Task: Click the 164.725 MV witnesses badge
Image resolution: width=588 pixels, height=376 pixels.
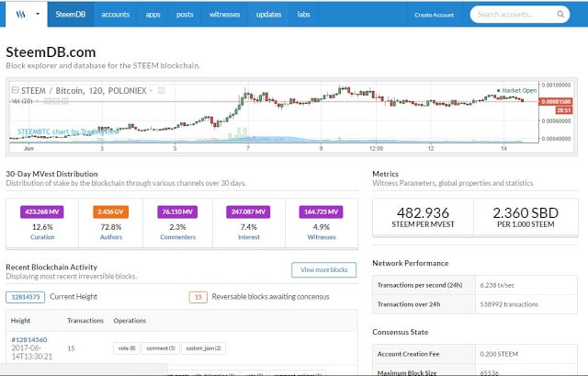Action: click(321, 211)
